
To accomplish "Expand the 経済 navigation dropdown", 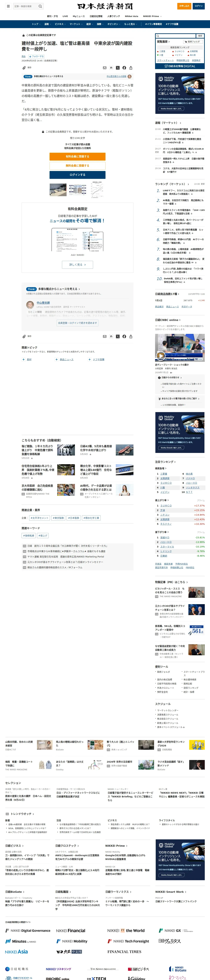I will pos(90,24).
